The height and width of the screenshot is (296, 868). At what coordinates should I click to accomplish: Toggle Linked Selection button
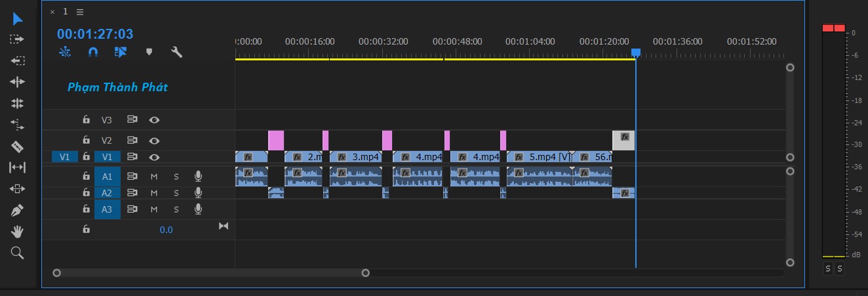coord(121,52)
